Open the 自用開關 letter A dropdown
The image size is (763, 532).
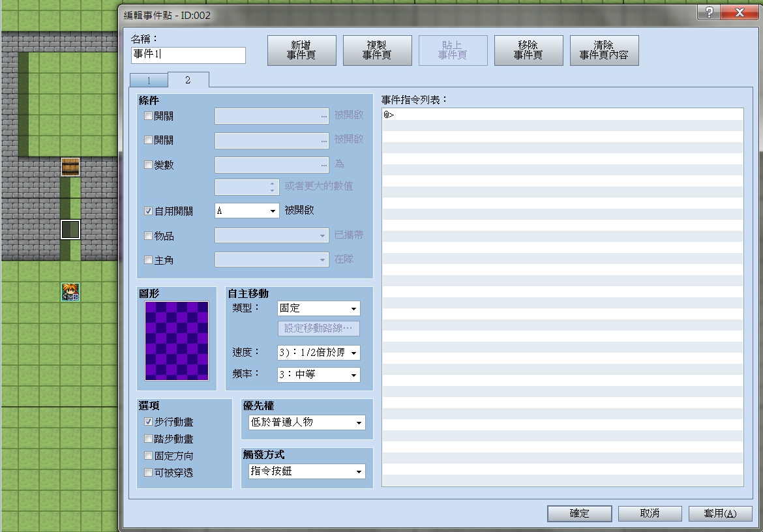tap(247, 211)
